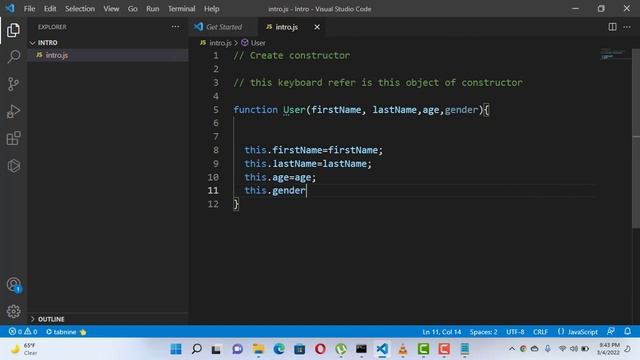Open the Tabnine view in activity bar

tap(13, 166)
